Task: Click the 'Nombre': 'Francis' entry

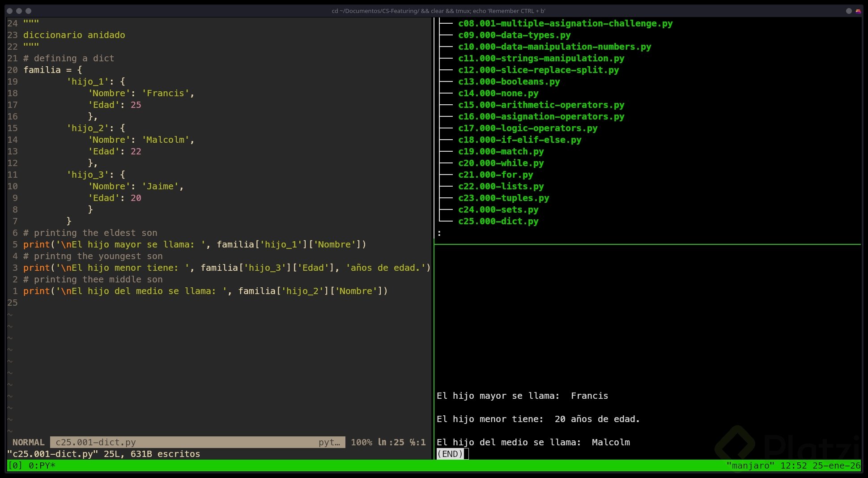Action: pyautogui.click(x=141, y=93)
